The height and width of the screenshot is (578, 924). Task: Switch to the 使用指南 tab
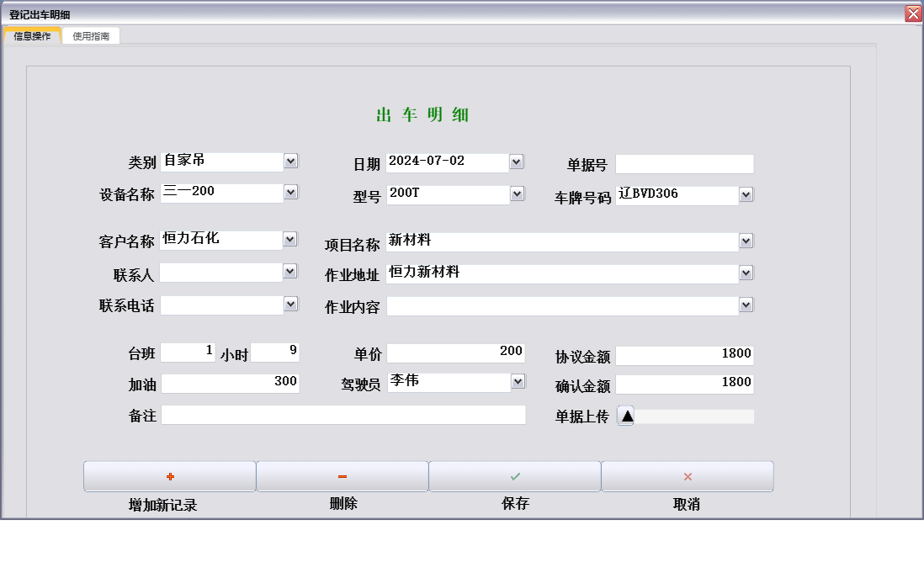(91, 35)
